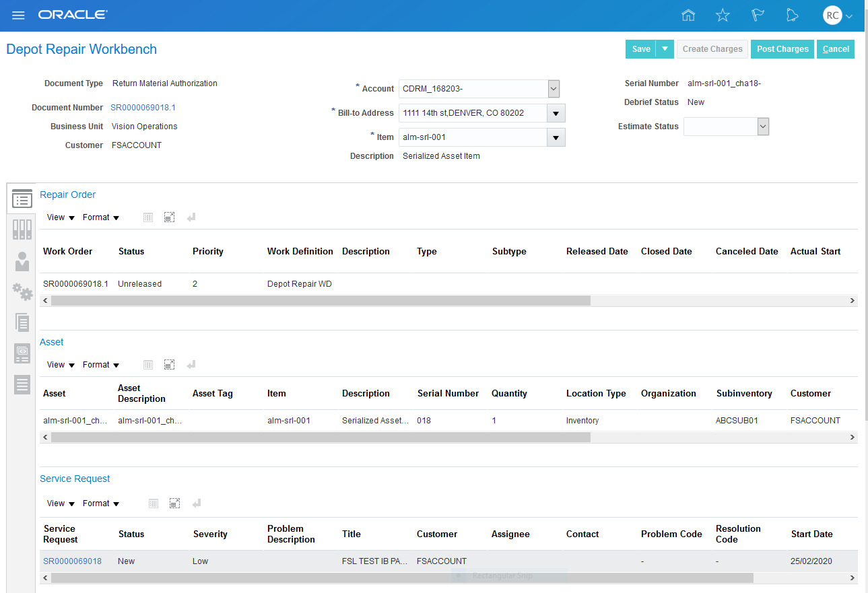Click the Repair Order section heading
Viewport: 868px width, 593px height.
click(x=68, y=195)
